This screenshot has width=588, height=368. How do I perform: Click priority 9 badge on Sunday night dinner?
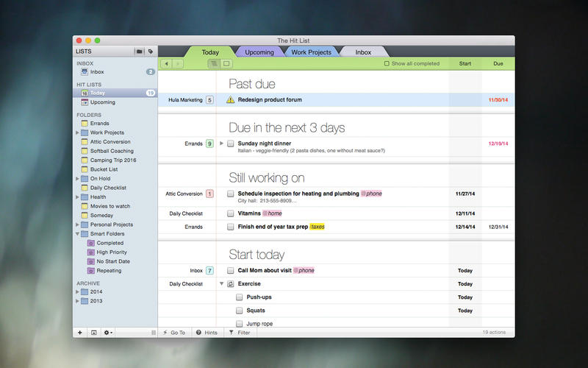pos(210,144)
